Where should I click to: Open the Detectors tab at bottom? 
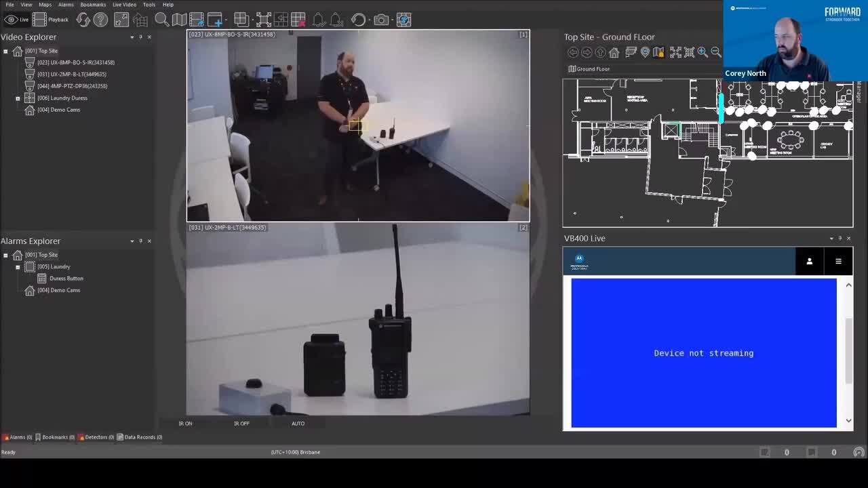96,437
